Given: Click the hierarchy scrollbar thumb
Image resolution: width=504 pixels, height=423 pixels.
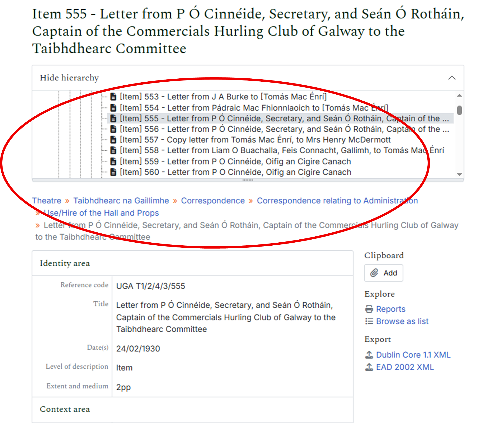Looking at the screenshot, I should pos(459,111).
